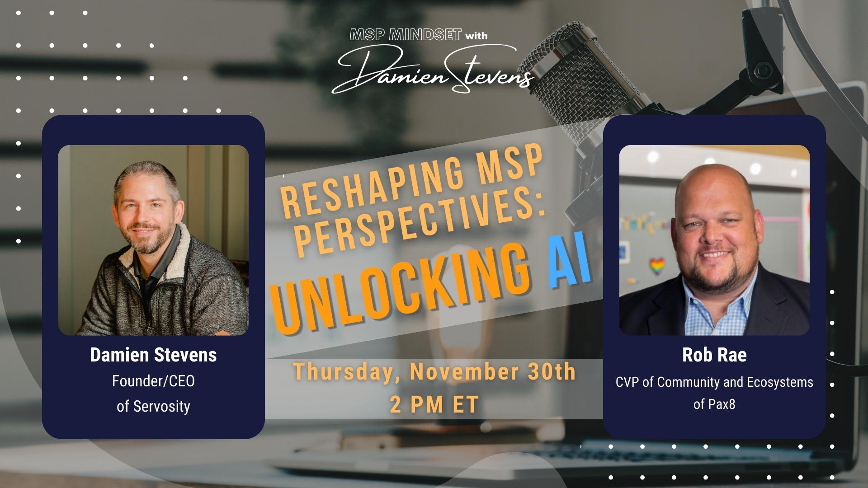Click the RESHAPING MSP title line
868x488 pixels.
tap(411, 181)
